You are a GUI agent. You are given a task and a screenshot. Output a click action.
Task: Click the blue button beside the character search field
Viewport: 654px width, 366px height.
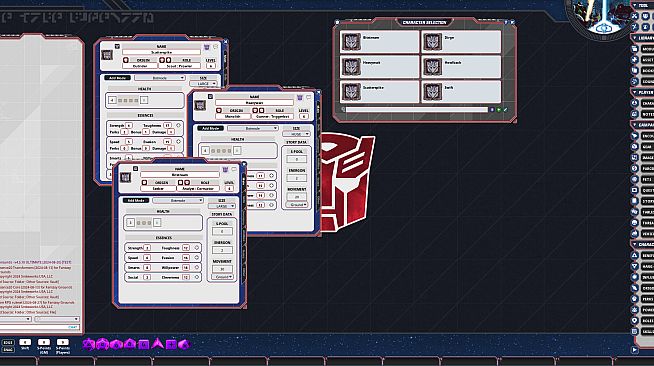(492, 110)
